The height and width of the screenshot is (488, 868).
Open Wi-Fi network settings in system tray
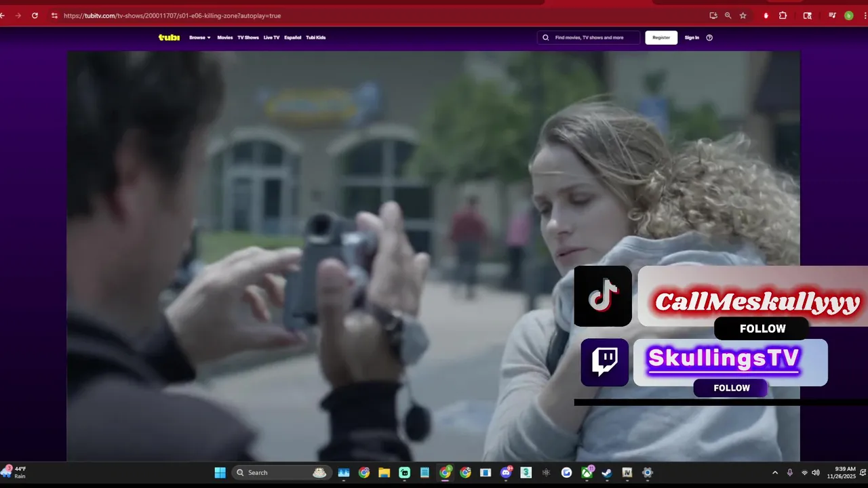805,472
